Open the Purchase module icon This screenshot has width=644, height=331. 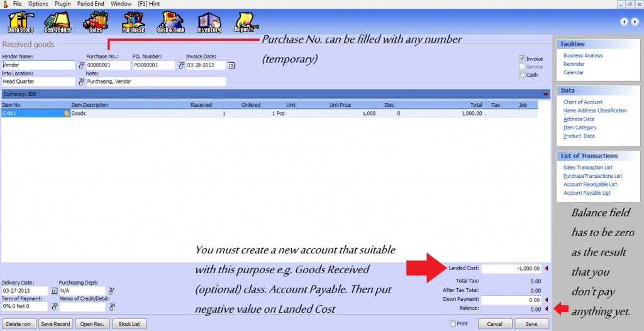click(x=133, y=23)
